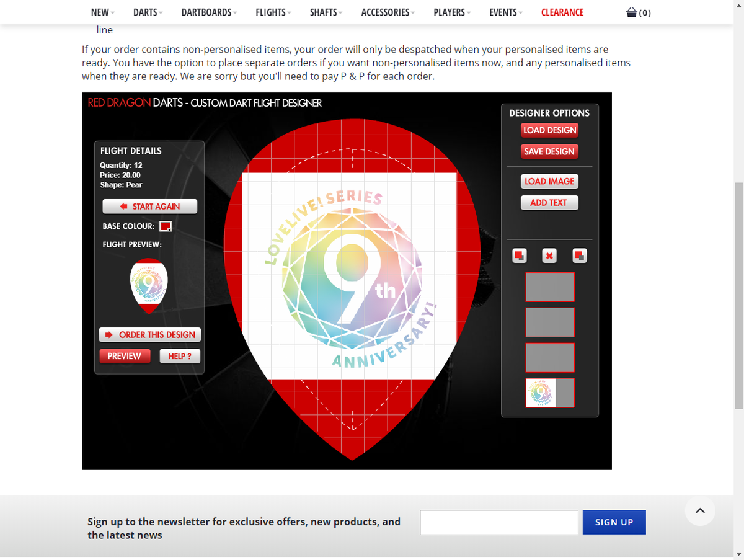This screenshot has height=560, width=744.
Task: Expand the DARTS navigation dropdown
Action: (148, 12)
